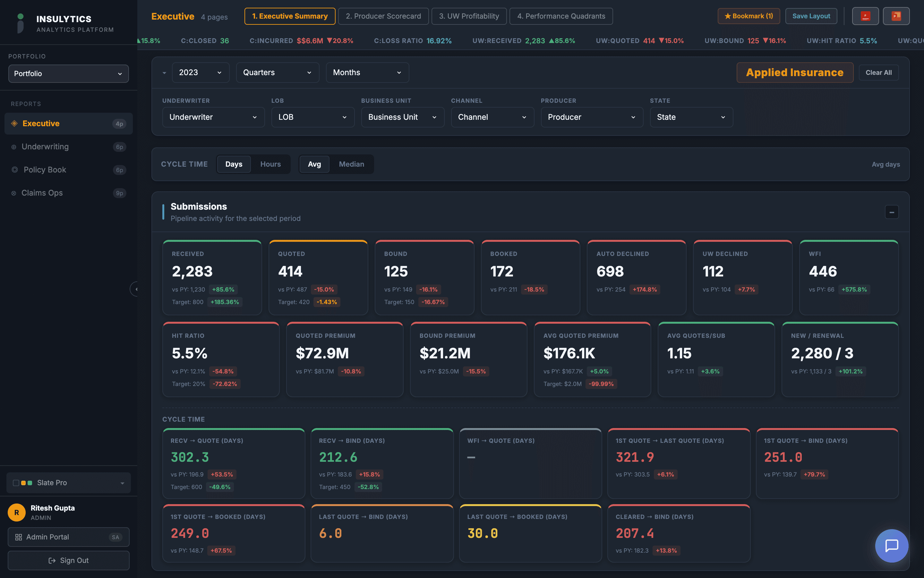The height and width of the screenshot is (578, 924).
Task: Click the UW:RECEIVED 2,283 ticker item
Action: [524, 40]
